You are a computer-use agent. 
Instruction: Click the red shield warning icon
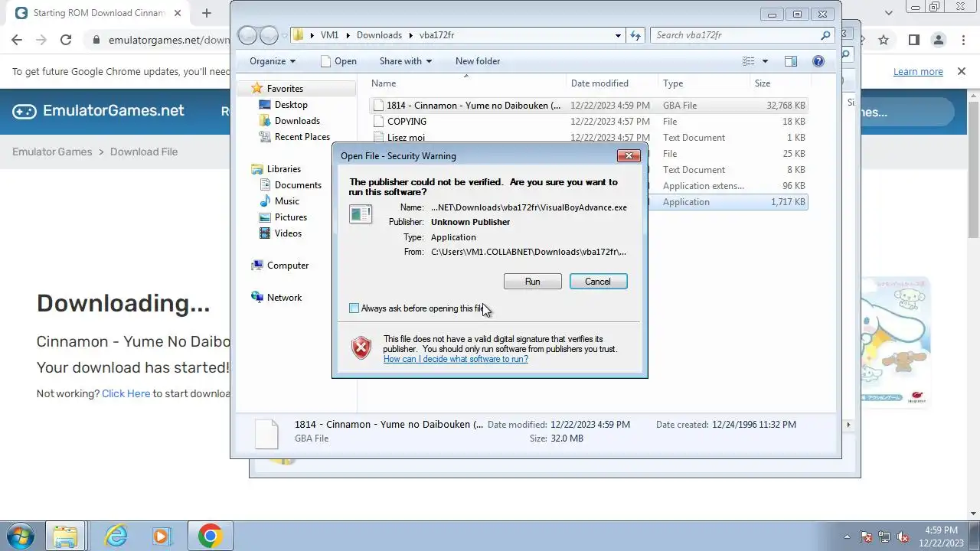361,347
